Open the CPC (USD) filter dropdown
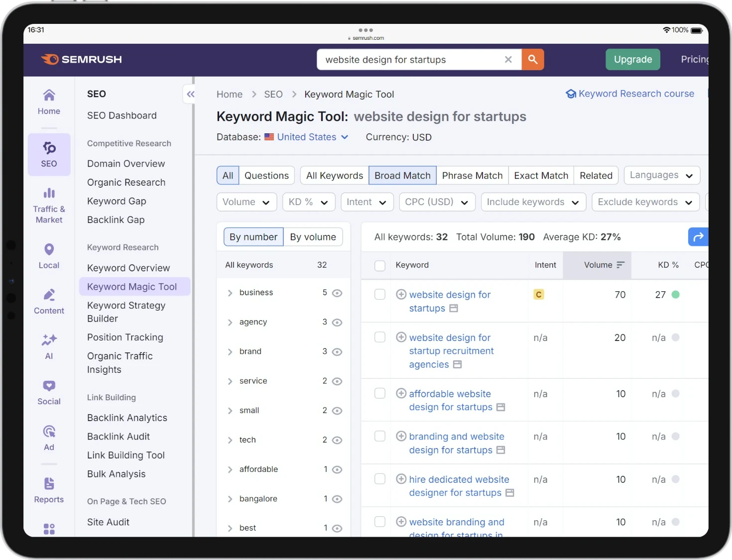 (437, 202)
